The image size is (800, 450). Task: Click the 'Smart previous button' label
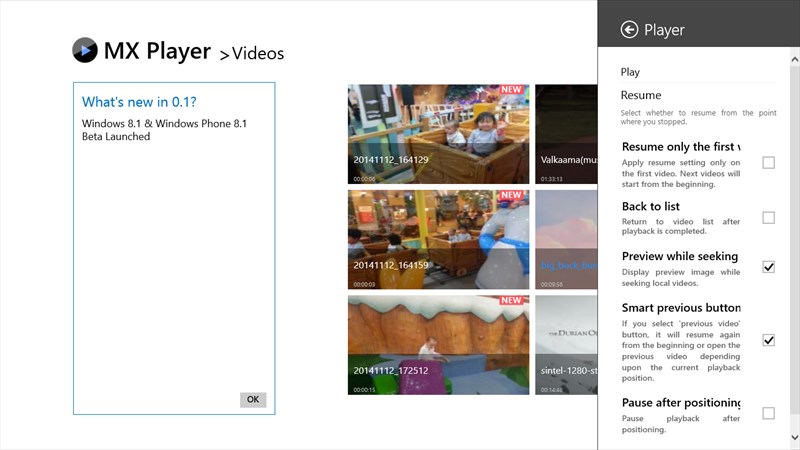681,308
